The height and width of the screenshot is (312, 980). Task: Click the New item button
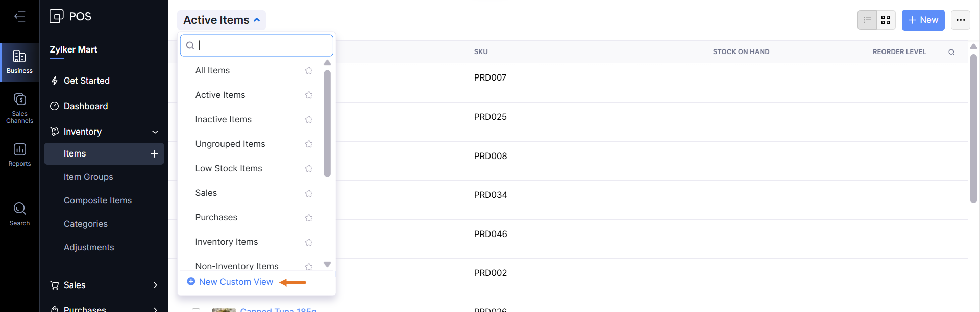pyautogui.click(x=923, y=20)
